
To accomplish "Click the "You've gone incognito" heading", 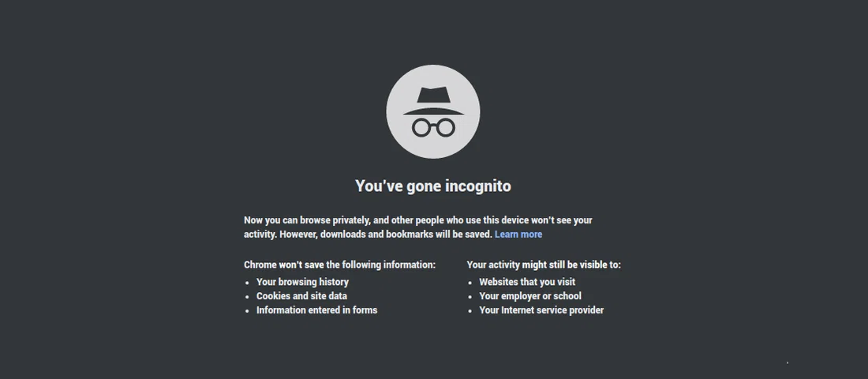I will (433, 186).
